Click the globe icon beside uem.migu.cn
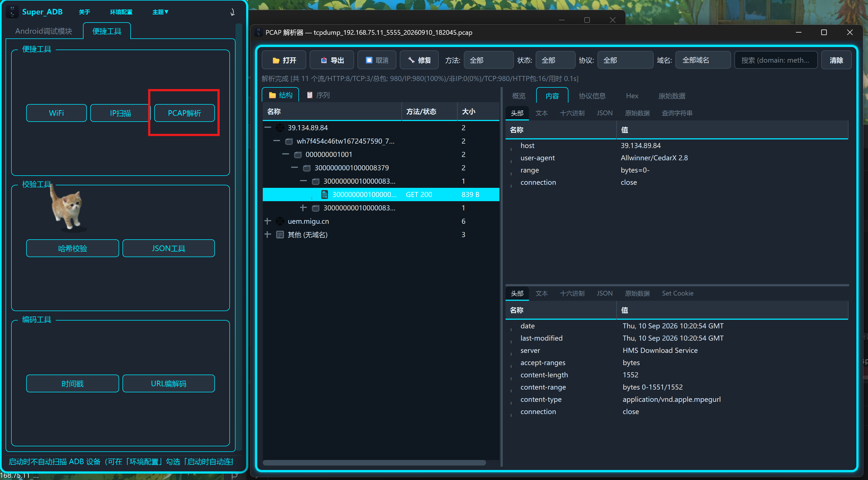The height and width of the screenshot is (480, 868). 280,221
